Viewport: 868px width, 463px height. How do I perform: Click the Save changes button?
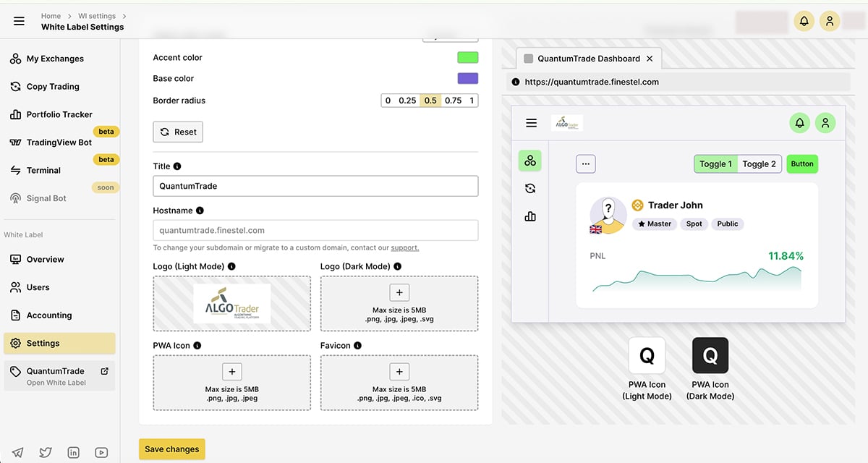tap(172, 449)
